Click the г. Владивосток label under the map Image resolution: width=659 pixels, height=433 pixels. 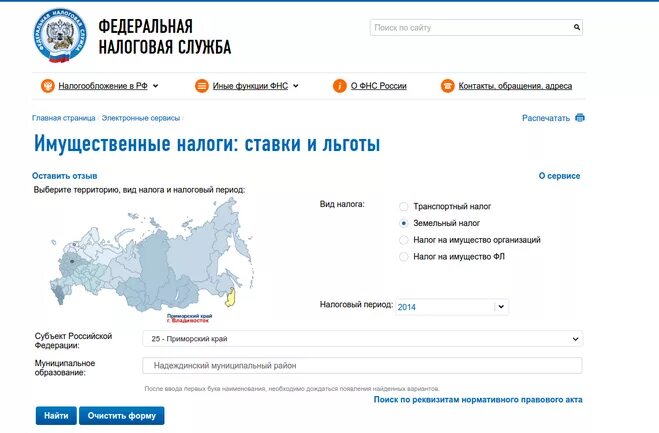click(188, 320)
